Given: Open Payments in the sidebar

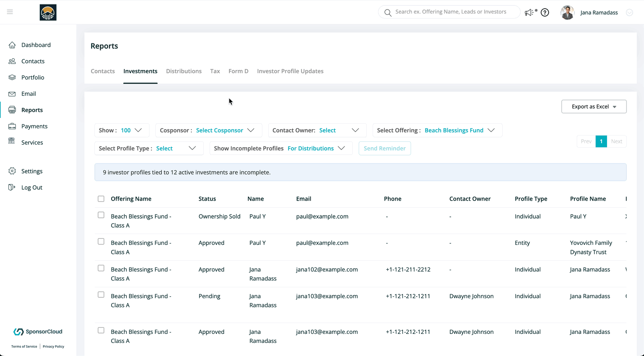Looking at the screenshot, I should tap(34, 126).
